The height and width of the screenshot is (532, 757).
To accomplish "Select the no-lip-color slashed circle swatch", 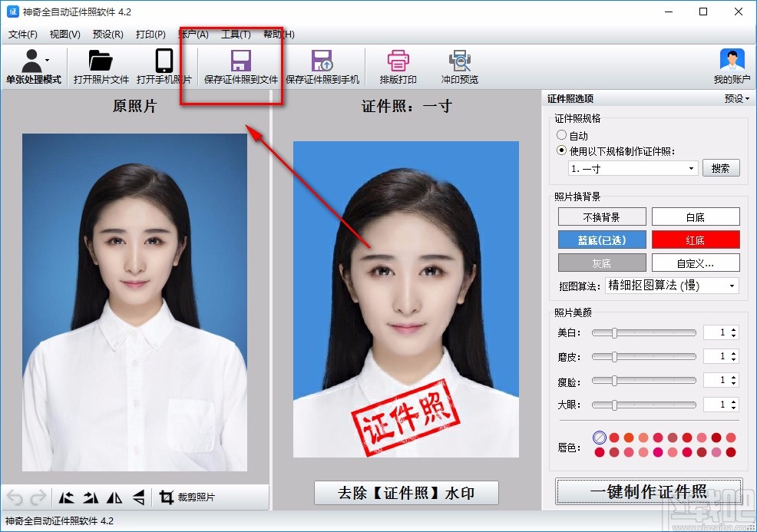I will 599,438.
